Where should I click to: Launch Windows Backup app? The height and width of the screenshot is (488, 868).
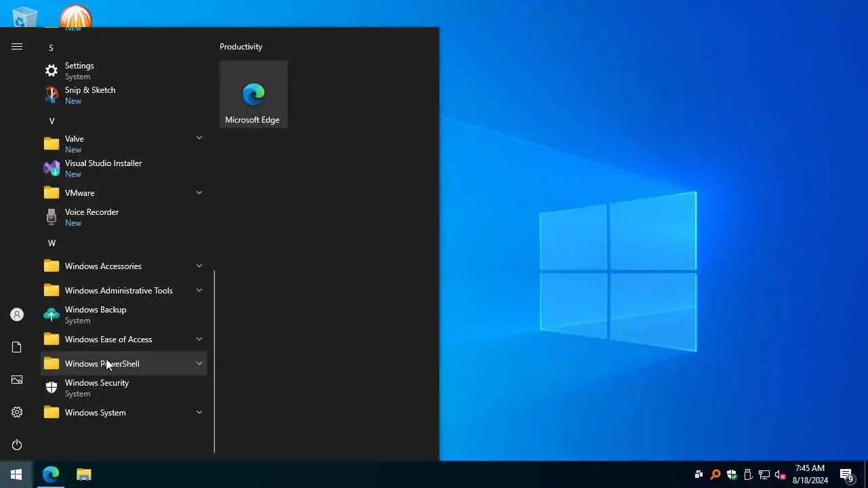point(124,314)
